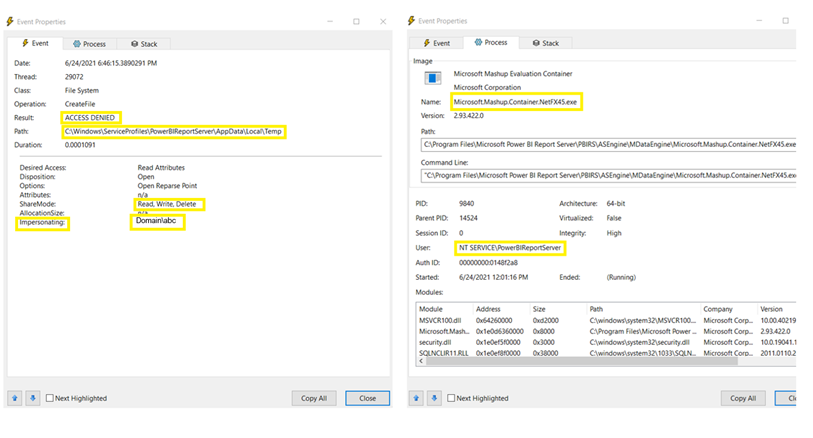Click Close button in left window
The width and height of the screenshot is (813, 438).
pyautogui.click(x=368, y=398)
